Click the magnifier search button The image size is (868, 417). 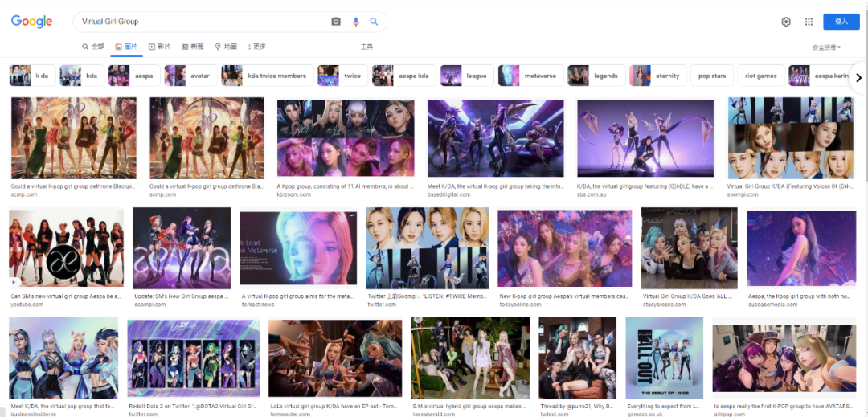(375, 22)
